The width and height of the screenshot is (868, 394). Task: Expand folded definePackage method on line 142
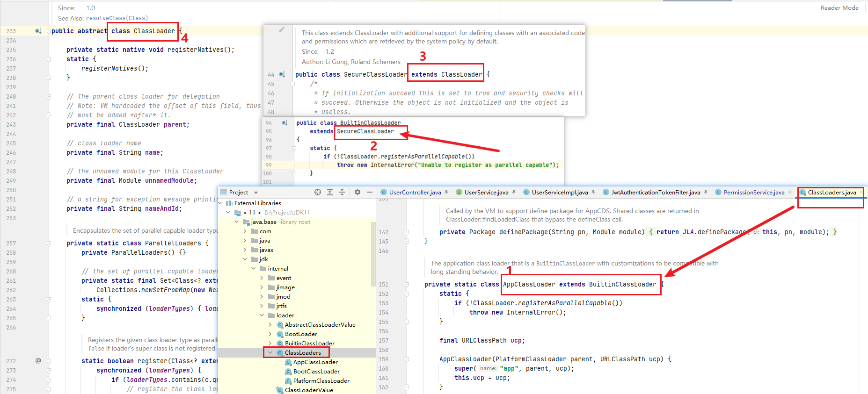click(x=407, y=232)
